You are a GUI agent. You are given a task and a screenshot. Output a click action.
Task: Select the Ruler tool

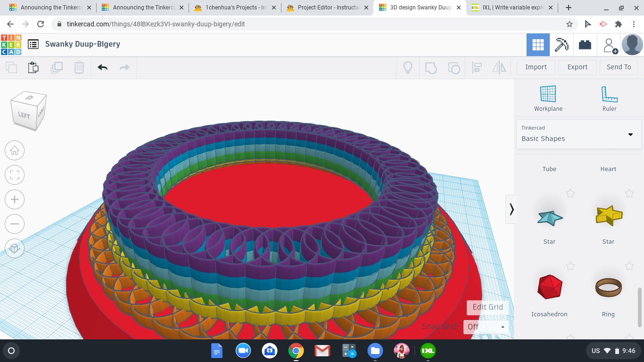609,97
